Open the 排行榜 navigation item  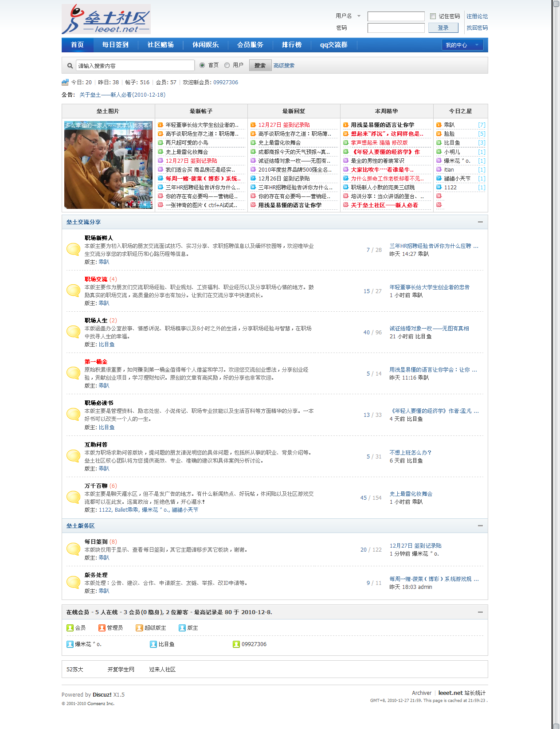(x=292, y=45)
